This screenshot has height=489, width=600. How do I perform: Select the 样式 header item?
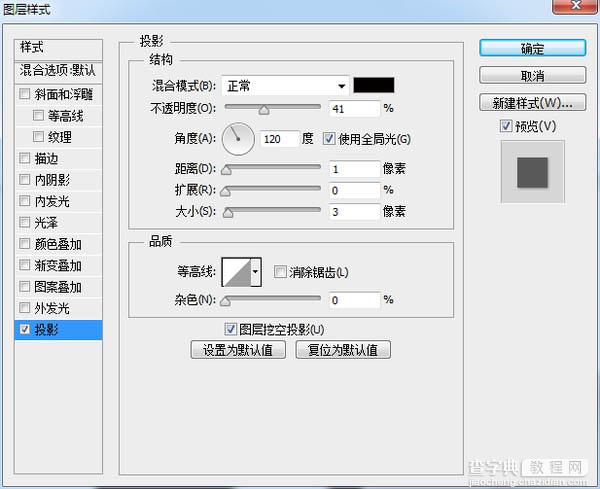[x=58, y=49]
